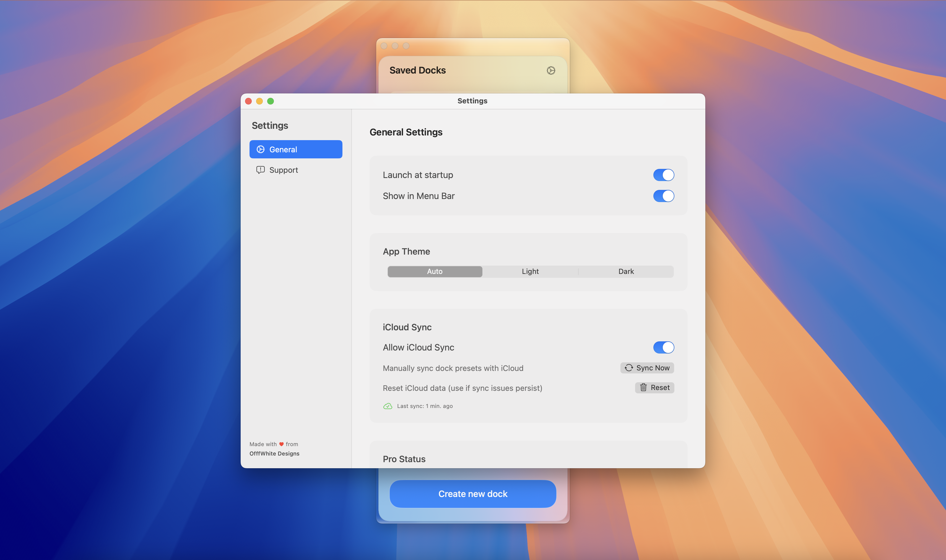Click the red heart icon
Screen dimensions: 946x560
point(281,444)
